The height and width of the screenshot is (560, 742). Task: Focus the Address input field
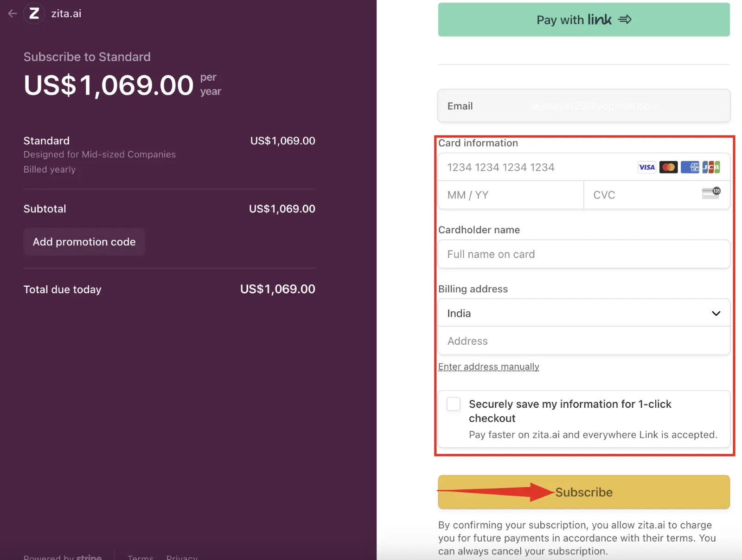[584, 341]
